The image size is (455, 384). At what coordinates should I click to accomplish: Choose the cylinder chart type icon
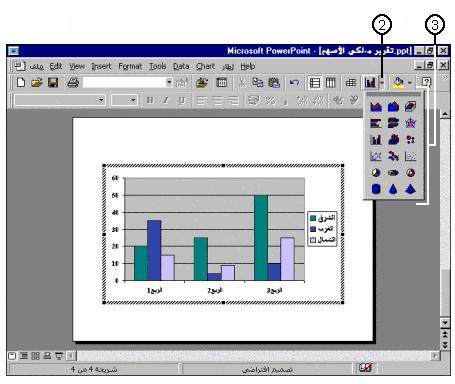click(x=376, y=189)
